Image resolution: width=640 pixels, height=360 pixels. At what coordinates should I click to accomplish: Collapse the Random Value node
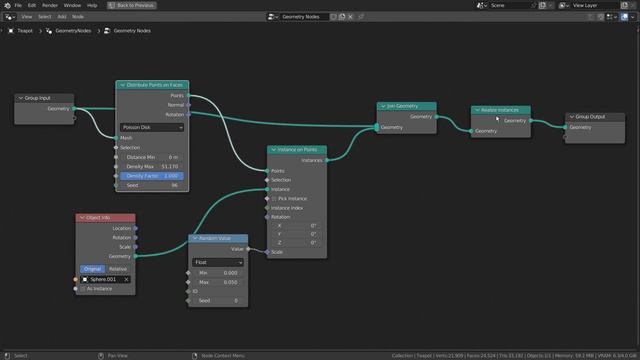(195, 238)
